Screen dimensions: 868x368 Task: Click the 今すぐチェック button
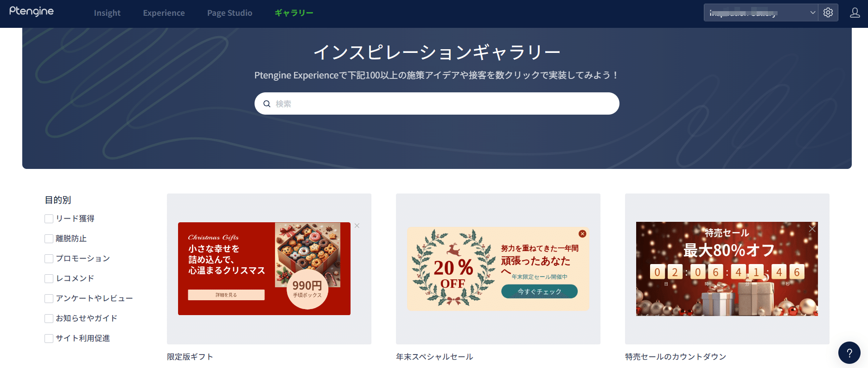(x=539, y=291)
